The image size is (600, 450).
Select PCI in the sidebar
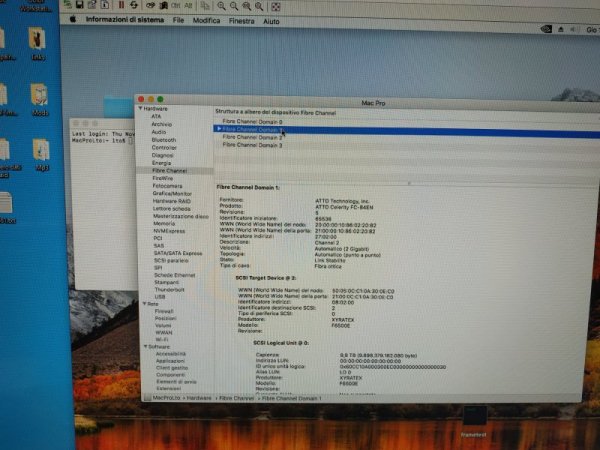[158, 238]
